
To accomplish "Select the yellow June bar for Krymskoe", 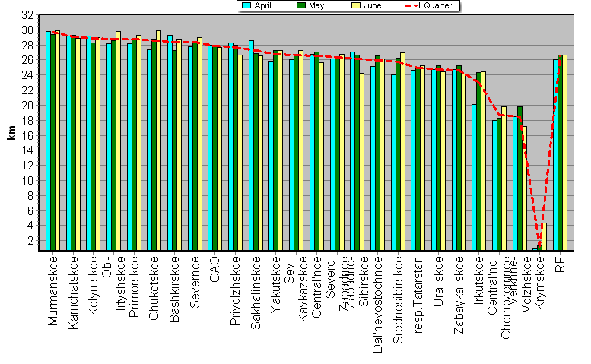I will coord(544,236).
